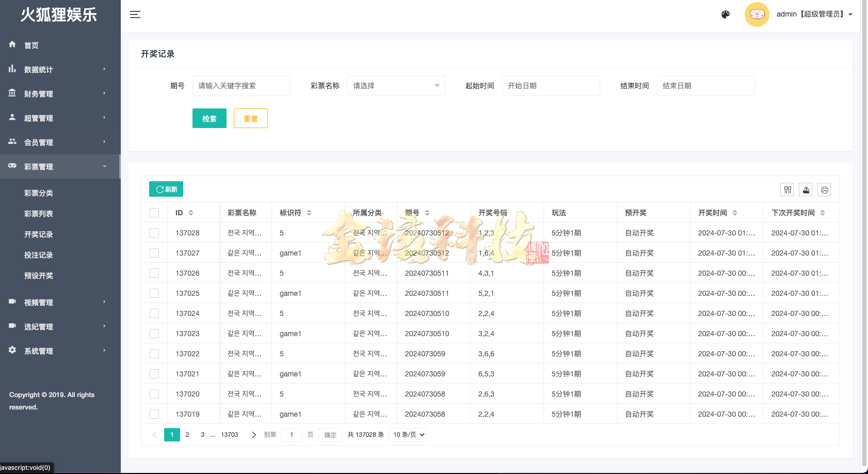This screenshot has height=474, width=868.
Task: Click the export data icon
Action: pyautogui.click(x=806, y=189)
